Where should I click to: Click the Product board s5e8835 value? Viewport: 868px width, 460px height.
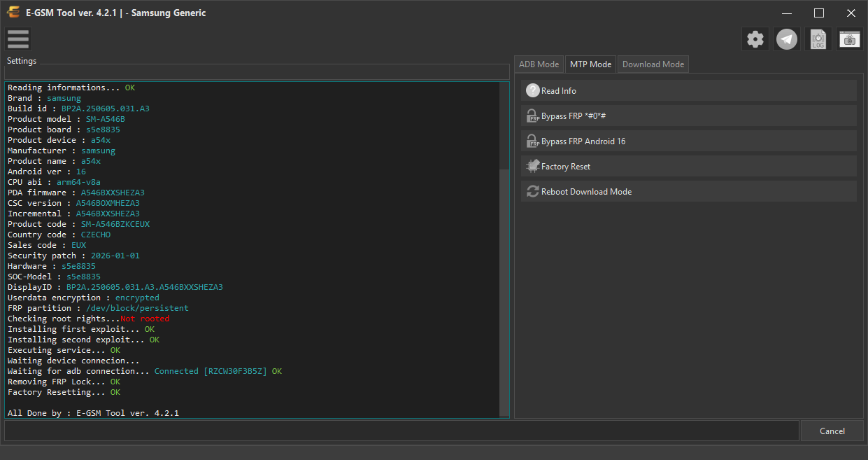coord(103,130)
